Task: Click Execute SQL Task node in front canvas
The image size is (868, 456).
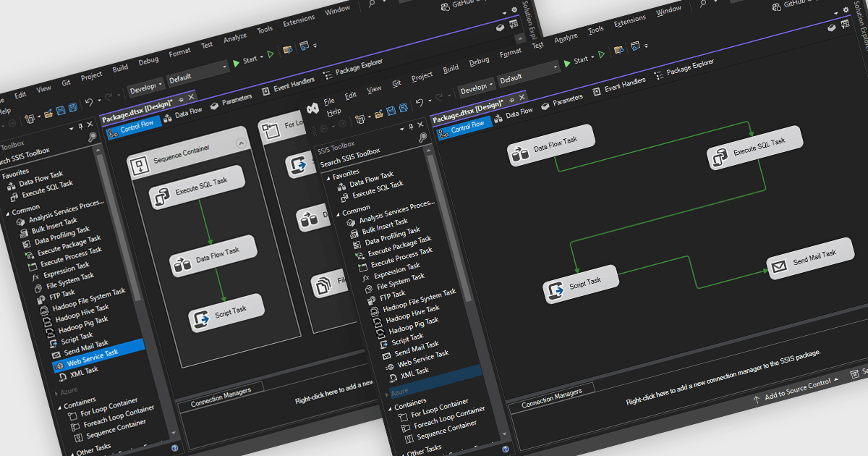Action: pos(755,148)
